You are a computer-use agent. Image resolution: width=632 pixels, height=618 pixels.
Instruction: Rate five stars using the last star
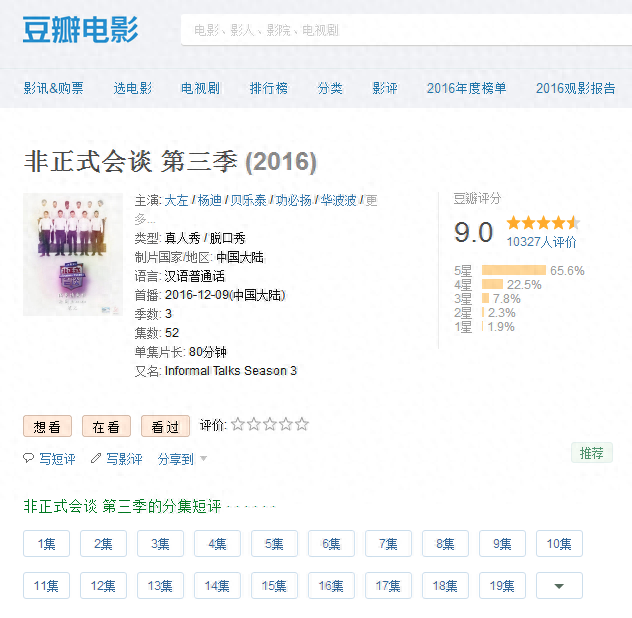coord(302,425)
